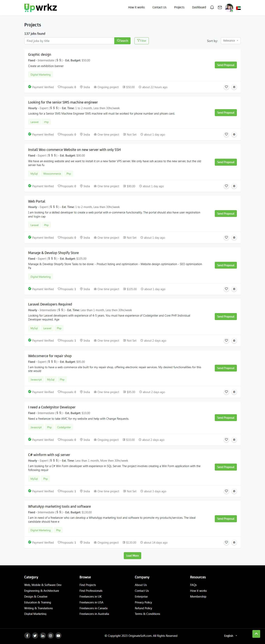Favorite the Graphic design job with heart
This screenshot has height=644, width=265.
pyautogui.click(x=226, y=87)
